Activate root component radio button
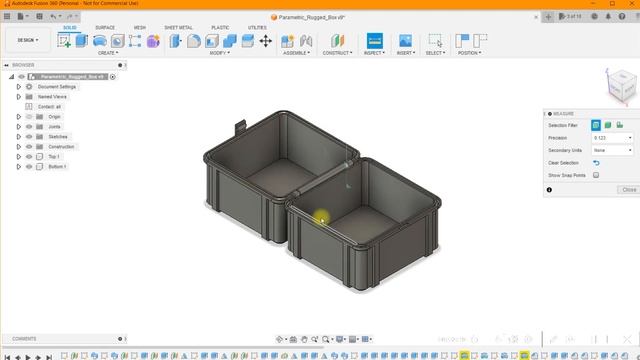The image size is (640, 360). 113,77
